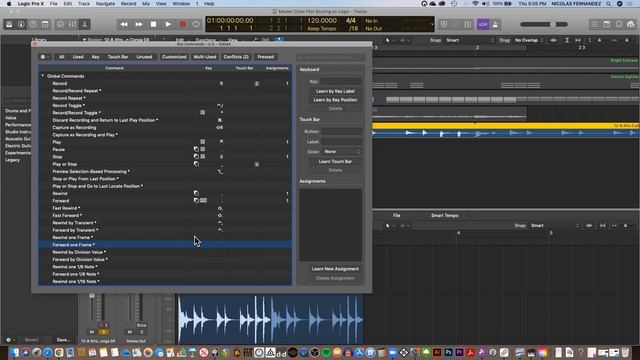Image resolution: width=640 pixels, height=360 pixels.
Task: Click the Stop transport button
Action: point(153,24)
